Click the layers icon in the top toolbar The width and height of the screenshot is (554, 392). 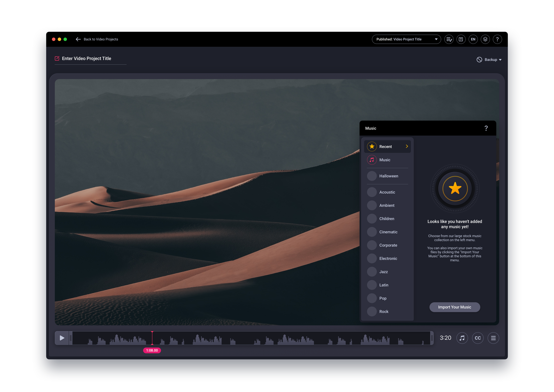(485, 39)
